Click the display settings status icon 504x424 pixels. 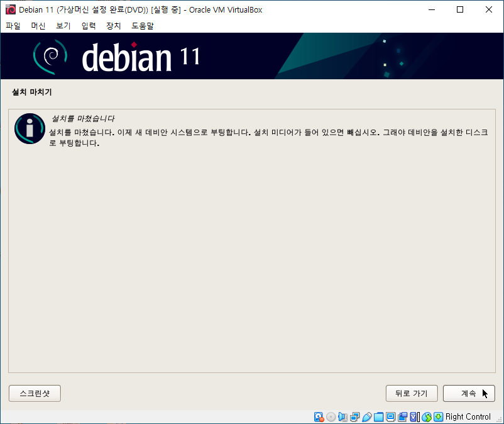coord(390,417)
